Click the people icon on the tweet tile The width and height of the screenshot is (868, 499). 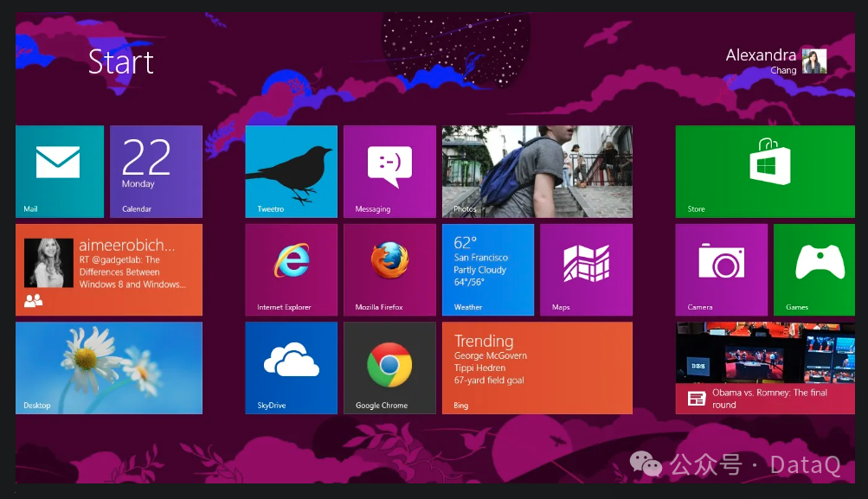pos(33,301)
